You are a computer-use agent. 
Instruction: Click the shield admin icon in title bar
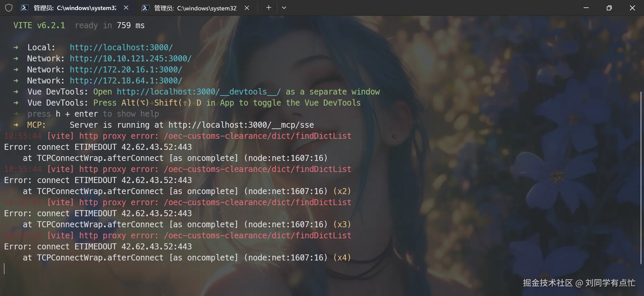coord(9,8)
